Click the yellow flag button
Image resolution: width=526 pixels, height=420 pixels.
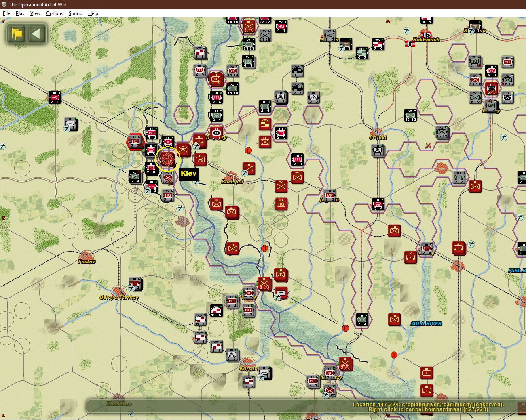17,34
